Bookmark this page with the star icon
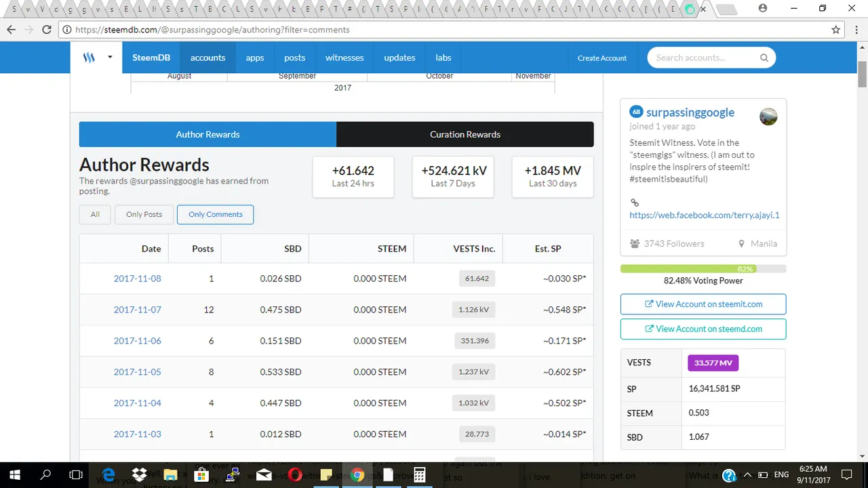The image size is (868, 488). pyautogui.click(x=836, y=30)
